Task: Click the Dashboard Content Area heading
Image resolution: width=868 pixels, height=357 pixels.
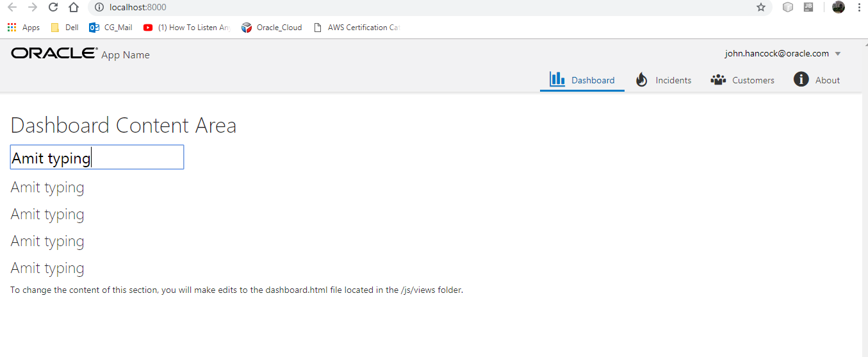Action: 124,125
